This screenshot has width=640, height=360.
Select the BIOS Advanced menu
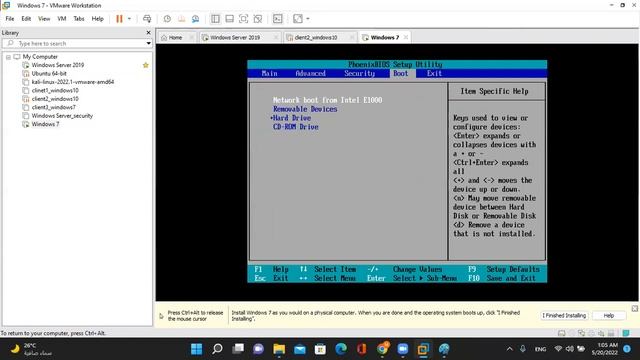pos(311,73)
